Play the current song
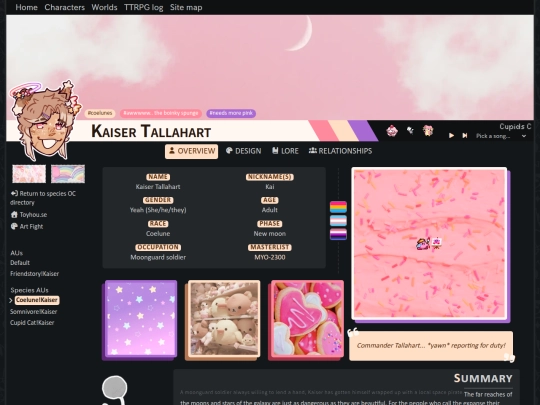540x405 pixels. pos(451,136)
